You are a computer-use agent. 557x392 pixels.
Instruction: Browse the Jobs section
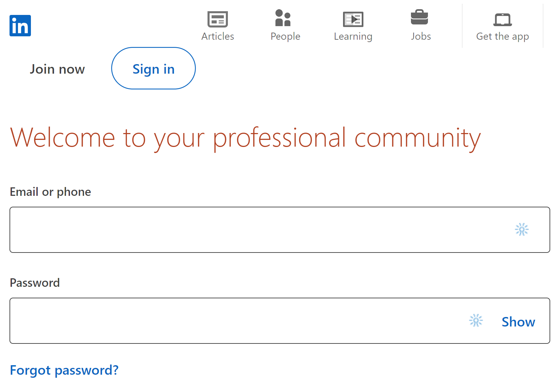[x=421, y=36]
